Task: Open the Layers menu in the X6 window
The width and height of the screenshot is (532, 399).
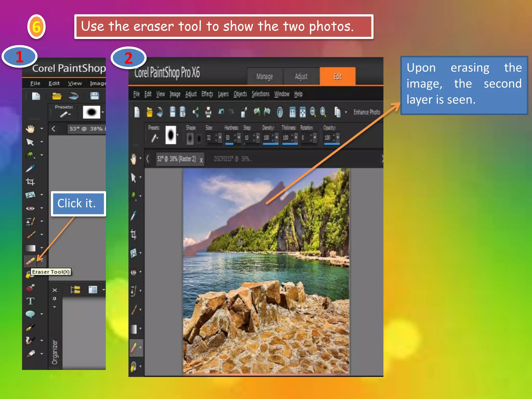Action: point(223,94)
